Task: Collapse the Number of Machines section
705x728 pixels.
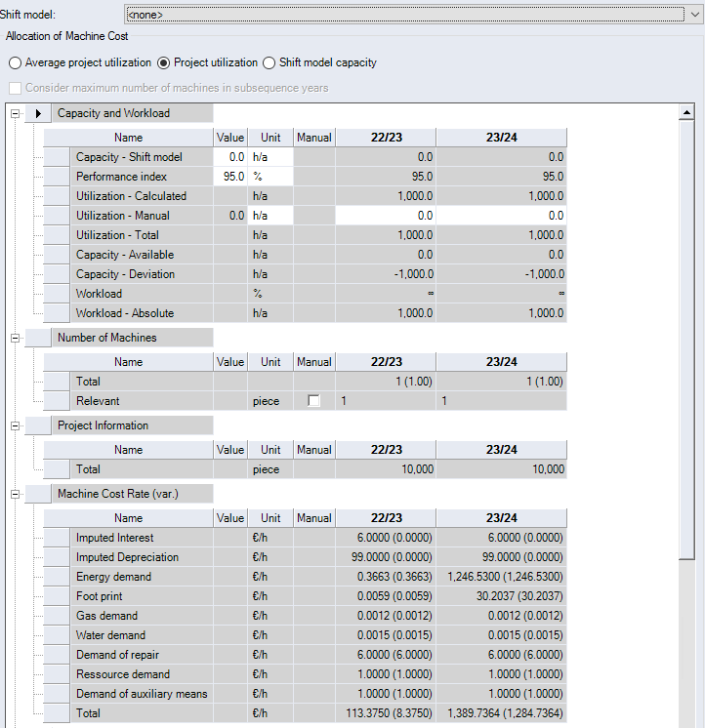Action: click(x=15, y=338)
